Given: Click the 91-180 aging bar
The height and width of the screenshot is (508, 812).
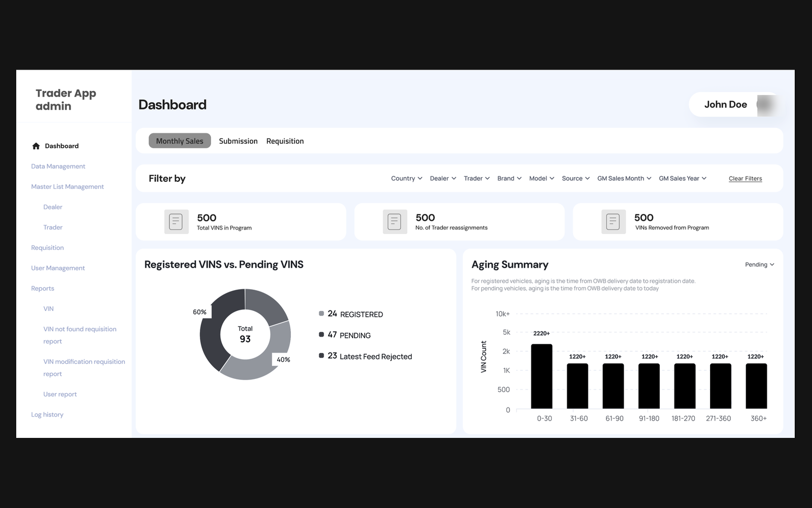Looking at the screenshot, I should 649,386.
